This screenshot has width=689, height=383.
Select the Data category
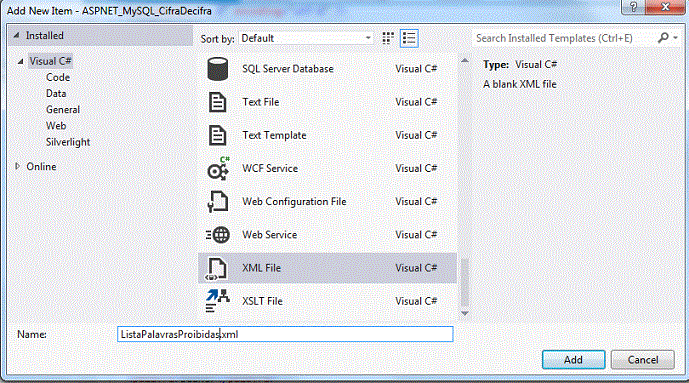click(56, 94)
